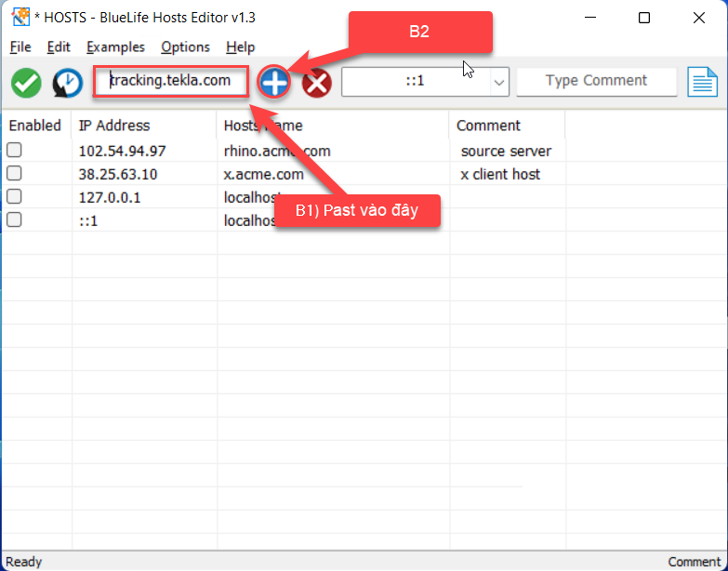The image size is (728, 571).
Task: Click the blue clock backup icon
Action: pyautogui.click(x=67, y=83)
